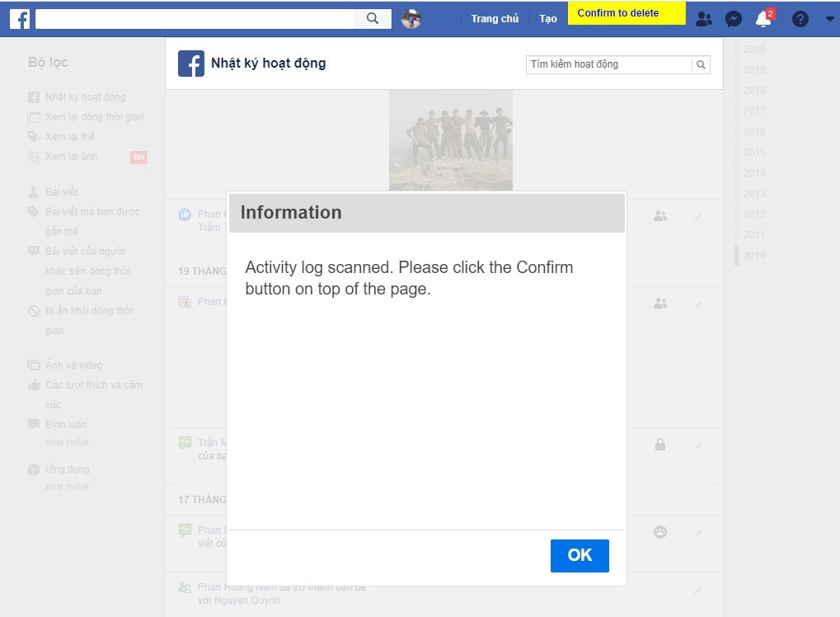
Task: Expand the account dropdown arrow
Action: click(x=830, y=19)
